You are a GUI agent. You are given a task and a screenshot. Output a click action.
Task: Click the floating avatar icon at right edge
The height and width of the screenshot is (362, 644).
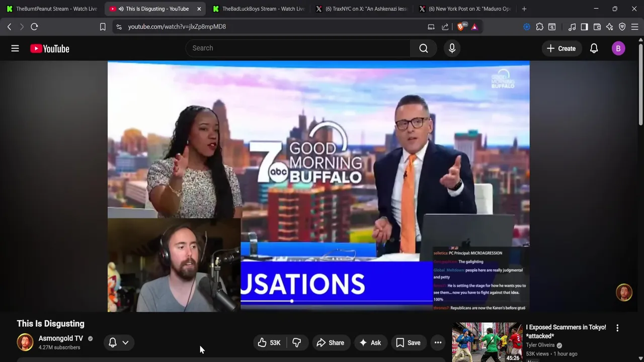tap(624, 293)
